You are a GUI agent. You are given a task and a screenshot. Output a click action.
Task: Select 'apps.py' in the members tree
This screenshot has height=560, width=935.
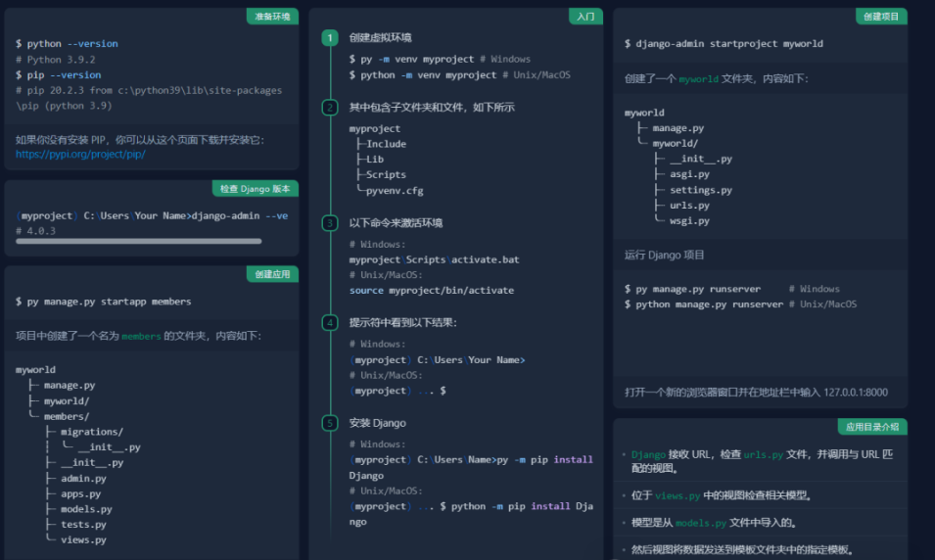tap(80, 493)
